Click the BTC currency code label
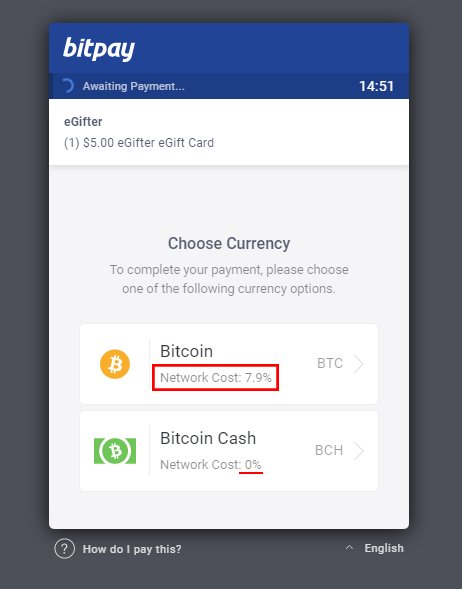 pos(330,363)
